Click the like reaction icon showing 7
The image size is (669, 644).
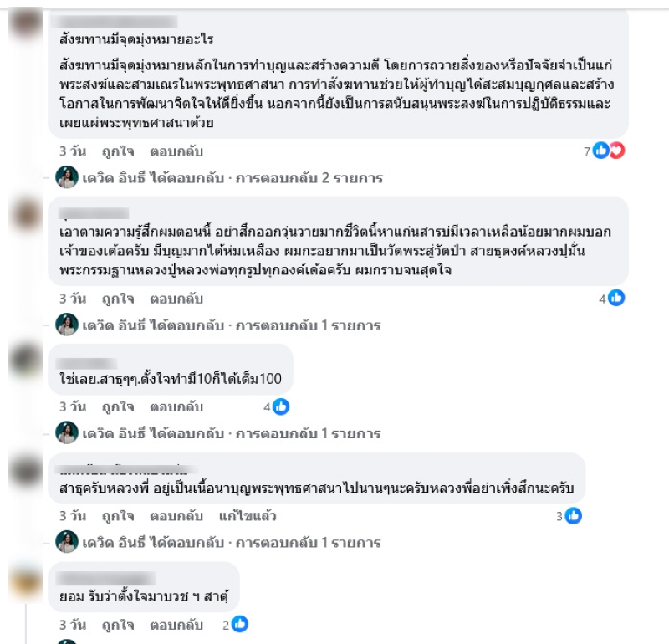(600, 151)
